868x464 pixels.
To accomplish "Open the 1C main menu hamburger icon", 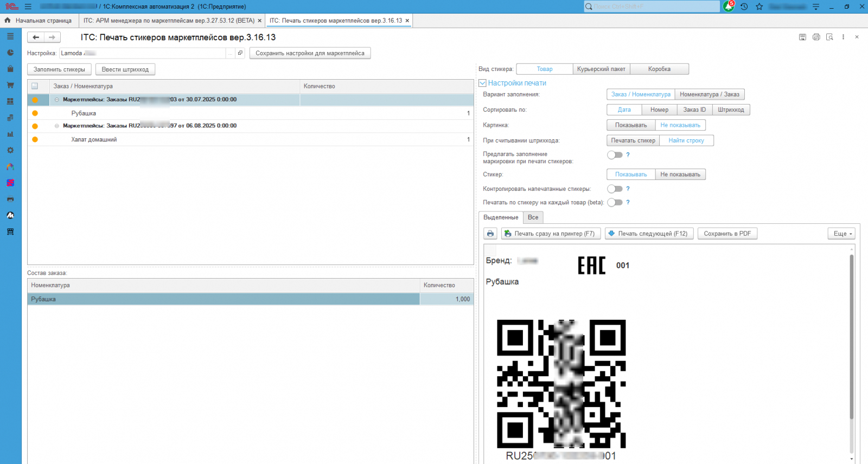I will [28, 7].
